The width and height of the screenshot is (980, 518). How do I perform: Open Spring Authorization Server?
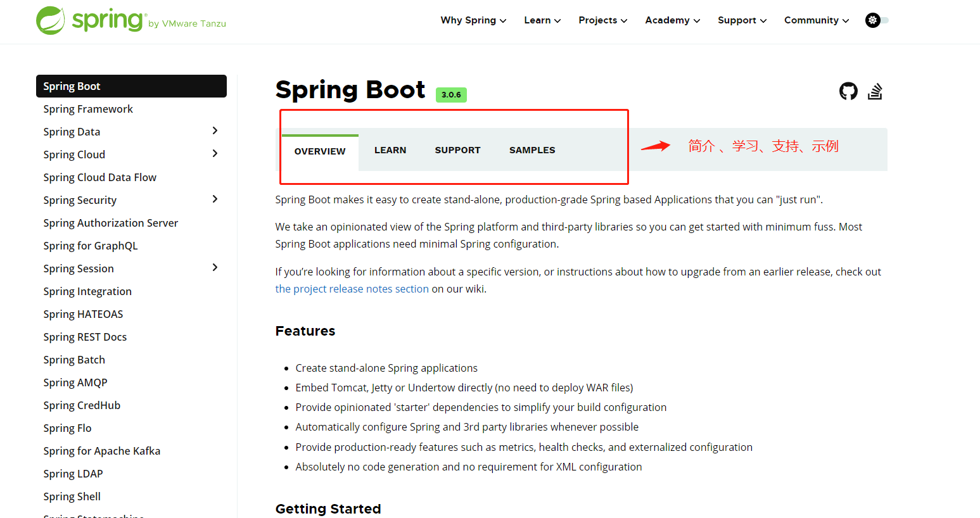click(x=110, y=223)
